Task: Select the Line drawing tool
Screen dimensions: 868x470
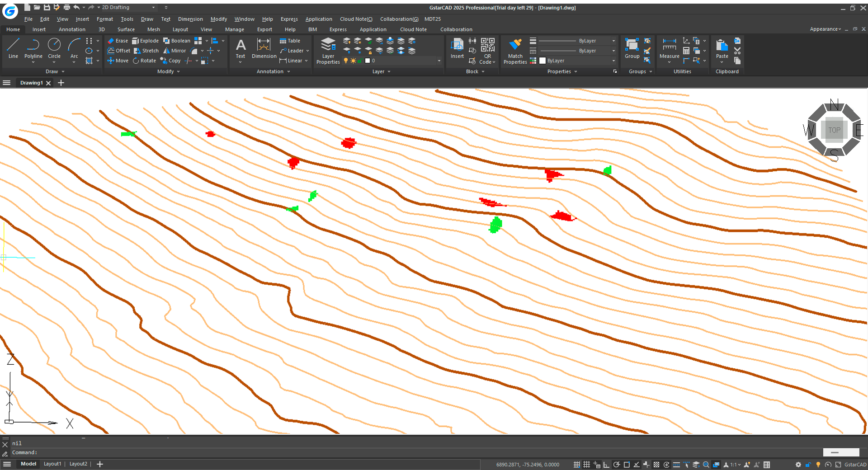Action: [x=13, y=48]
